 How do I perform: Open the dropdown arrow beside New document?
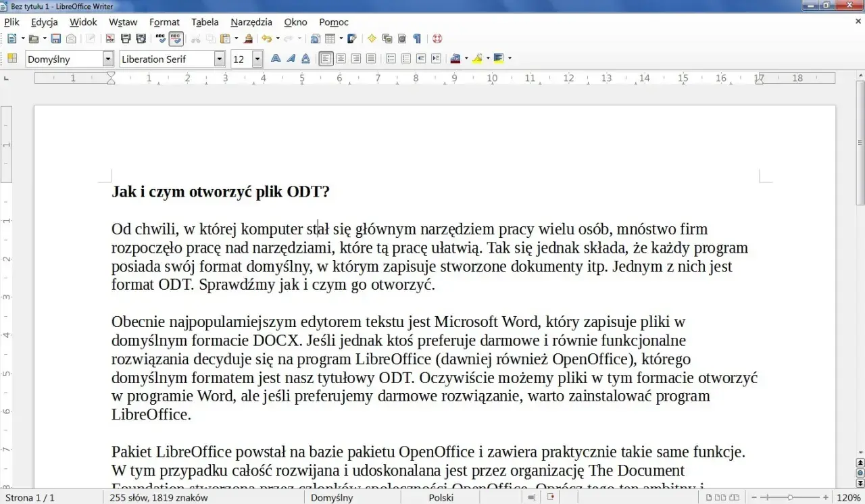click(22, 39)
